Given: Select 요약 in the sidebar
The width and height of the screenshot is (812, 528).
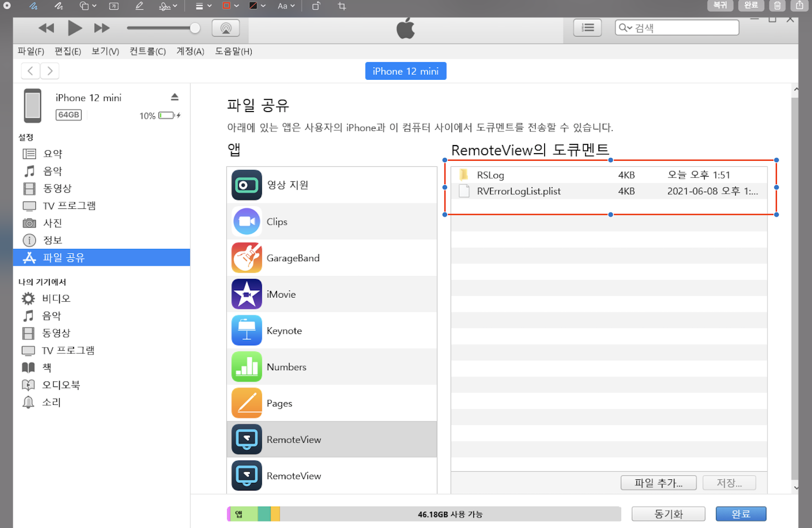Looking at the screenshot, I should 52,154.
